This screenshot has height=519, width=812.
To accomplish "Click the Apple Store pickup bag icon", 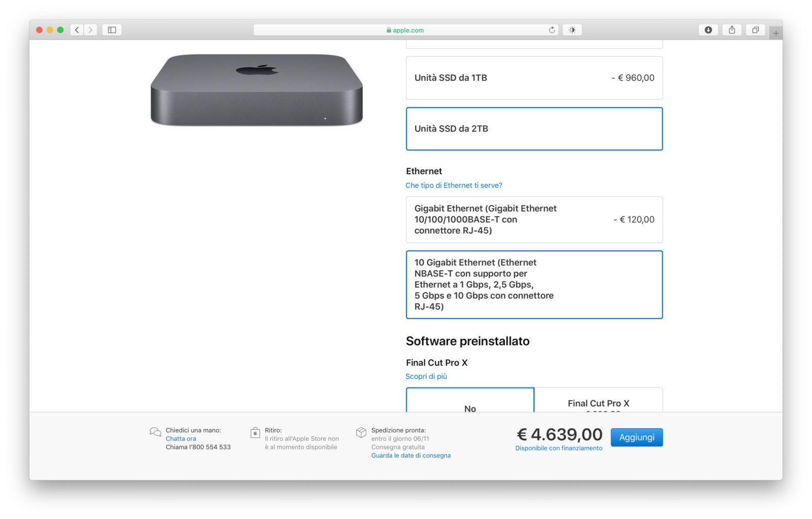I will click(255, 433).
